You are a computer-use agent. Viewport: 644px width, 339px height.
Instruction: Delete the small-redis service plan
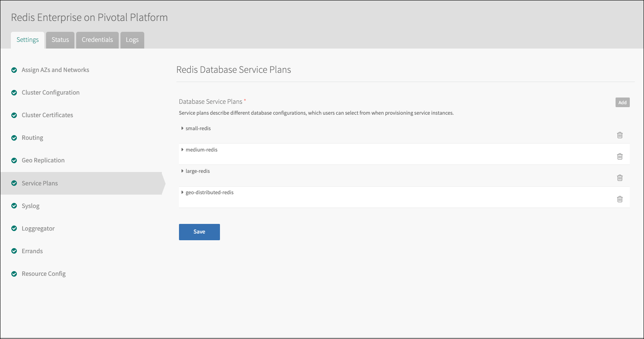pyautogui.click(x=620, y=135)
